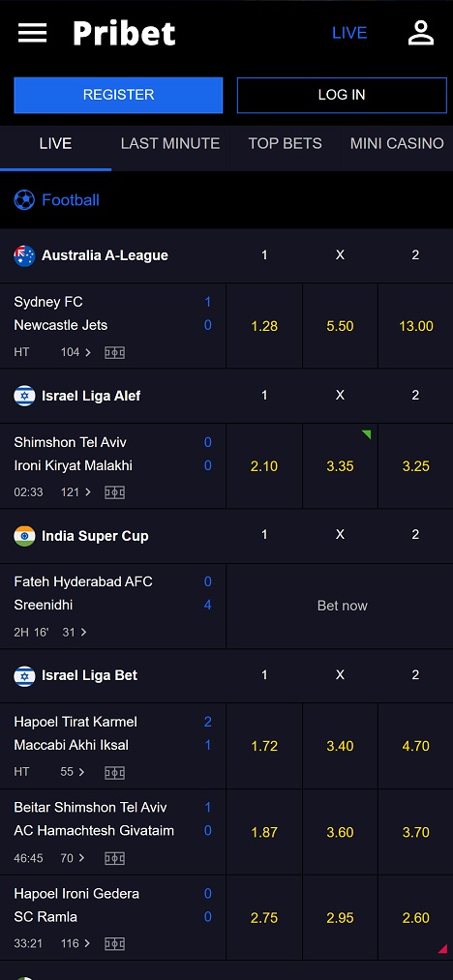Expand the 70 markets for Beitar Shimshon match
The width and height of the screenshot is (453, 980).
click(x=73, y=858)
